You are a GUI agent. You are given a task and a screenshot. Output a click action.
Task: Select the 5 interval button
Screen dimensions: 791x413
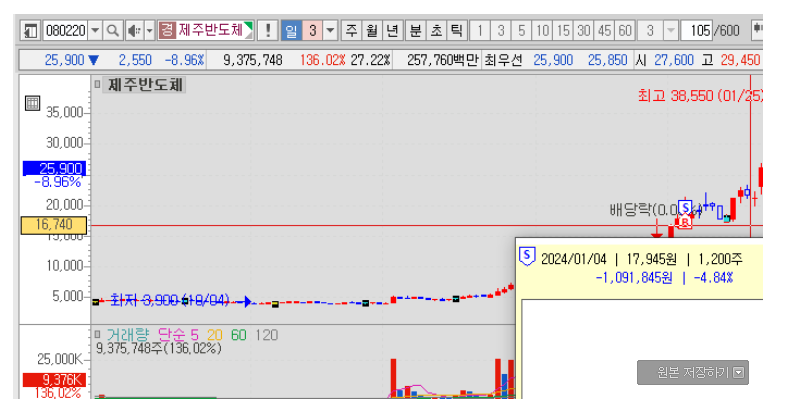pos(522,31)
